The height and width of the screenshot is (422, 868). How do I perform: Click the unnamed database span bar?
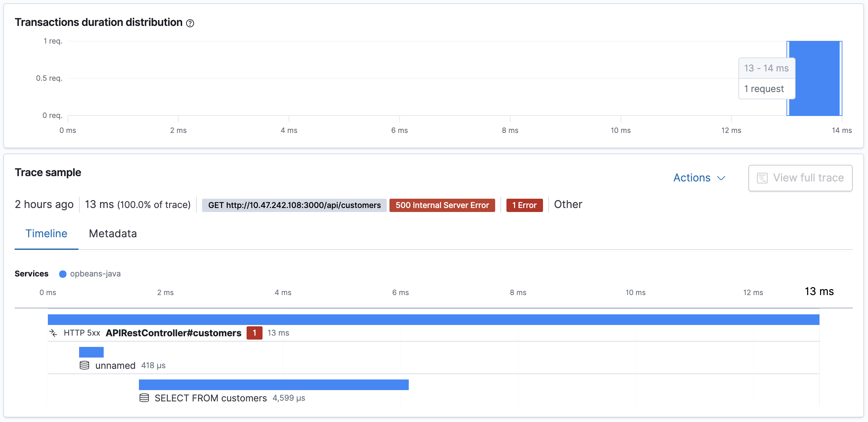pyautogui.click(x=91, y=352)
